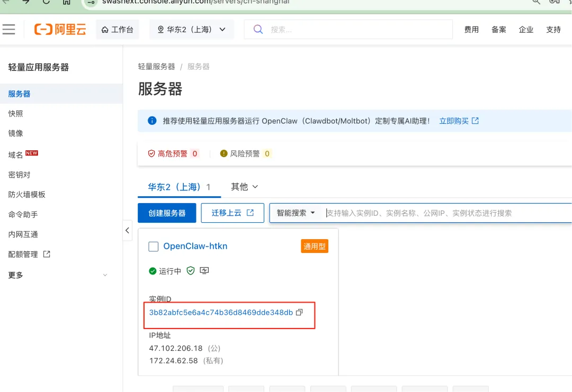The height and width of the screenshot is (392, 572).
Task: Open the 华东2（上海）region dropdown
Action: pyautogui.click(x=192, y=30)
